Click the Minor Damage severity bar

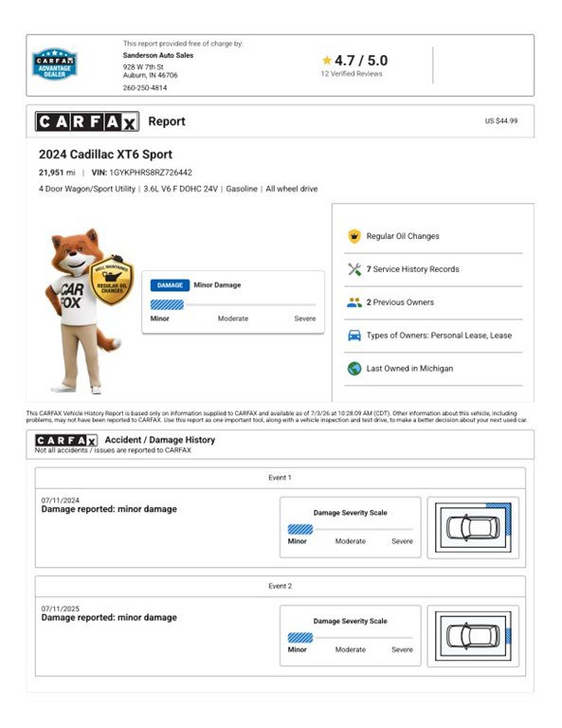233,305
